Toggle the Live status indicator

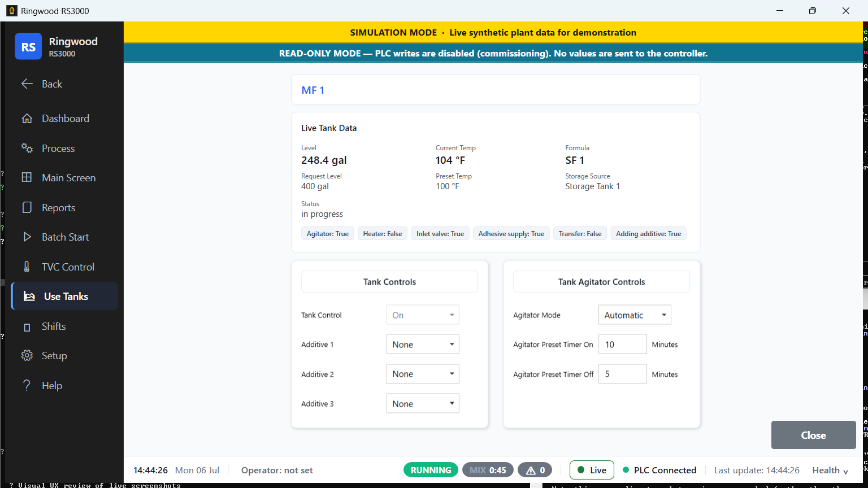[592, 470]
